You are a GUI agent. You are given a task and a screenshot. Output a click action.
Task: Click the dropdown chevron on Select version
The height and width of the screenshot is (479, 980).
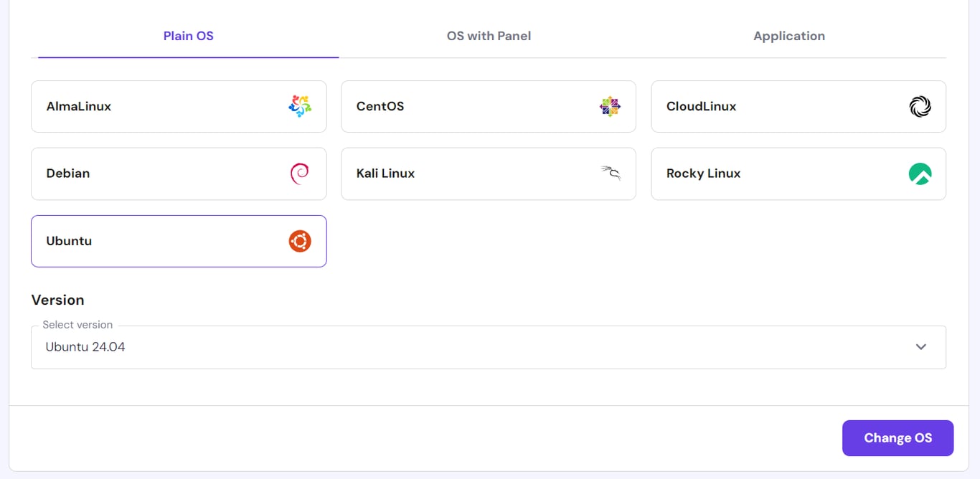pos(920,347)
